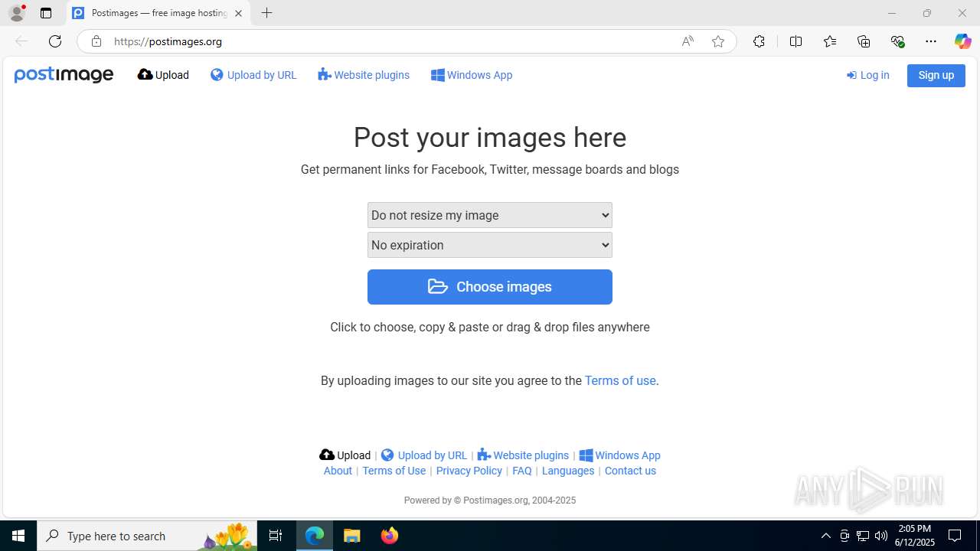Open a new tab with plus button
Image resolution: width=980 pixels, height=551 pixels.
pyautogui.click(x=266, y=13)
